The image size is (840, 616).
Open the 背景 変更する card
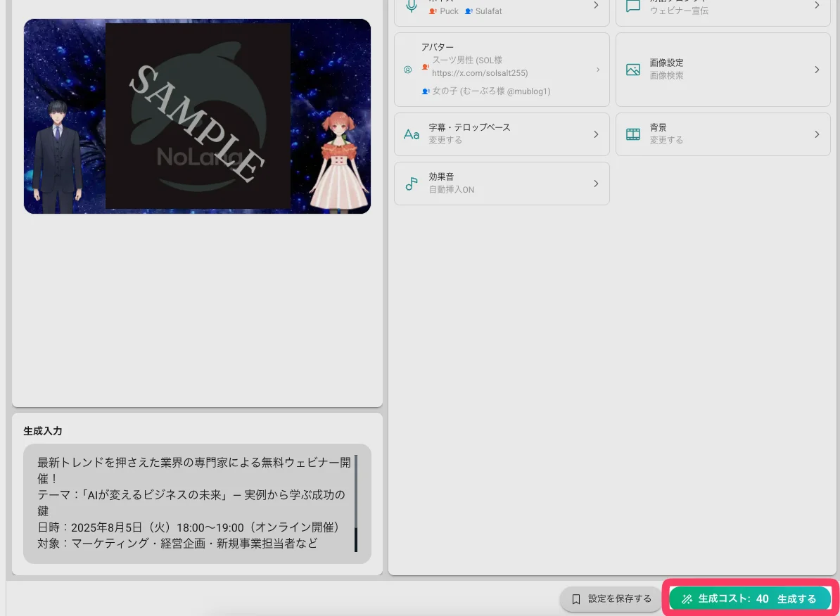723,134
